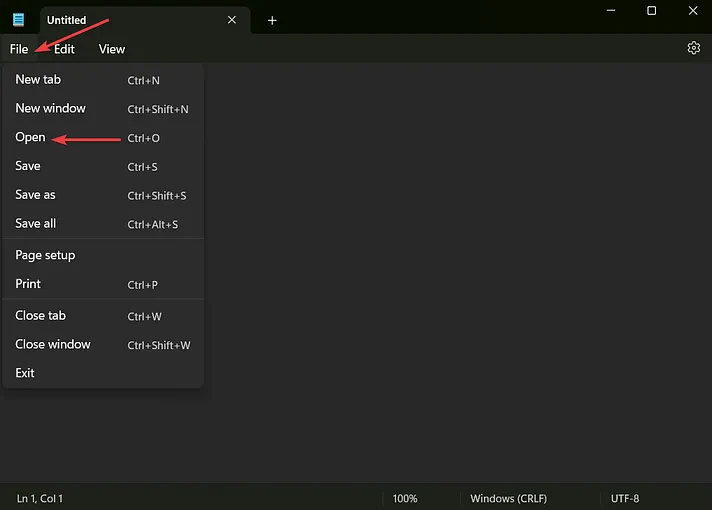Select Exit in the File menu
The image size is (712, 510).
click(x=103, y=373)
